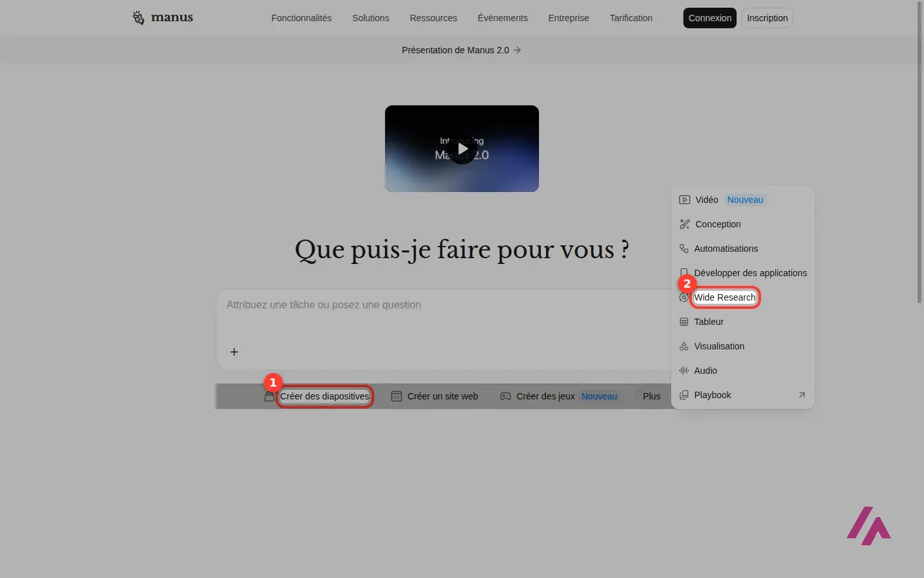Screen dimensions: 924x578
Task: Select Wide Research menu entry
Action: (x=743, y=297)
